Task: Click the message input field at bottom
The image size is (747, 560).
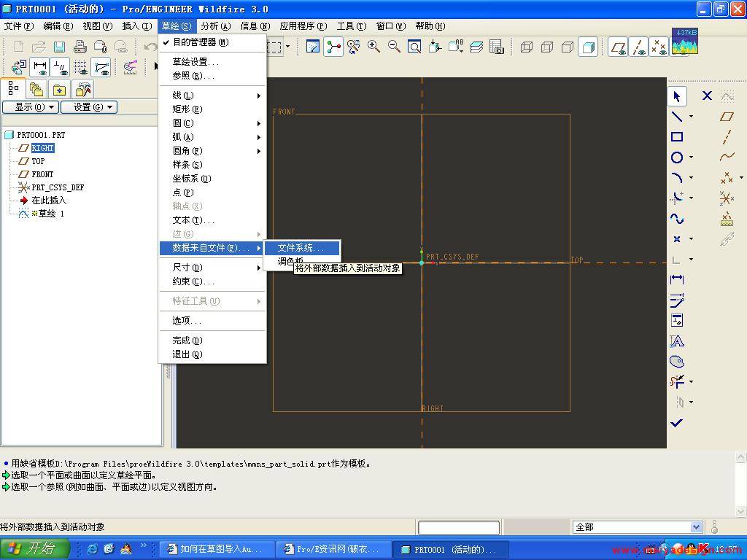Action: 459,527
